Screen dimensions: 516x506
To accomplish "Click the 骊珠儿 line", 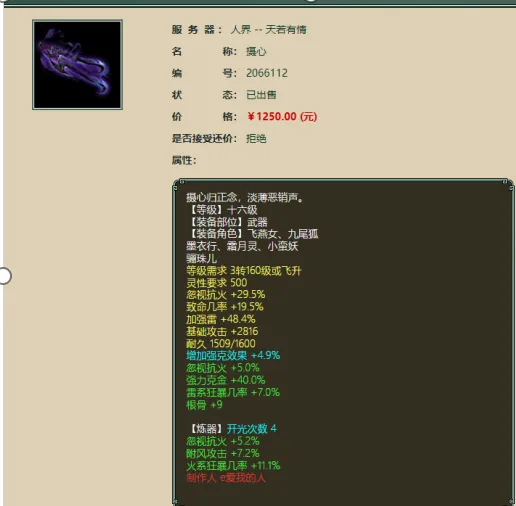I will 201,258.
